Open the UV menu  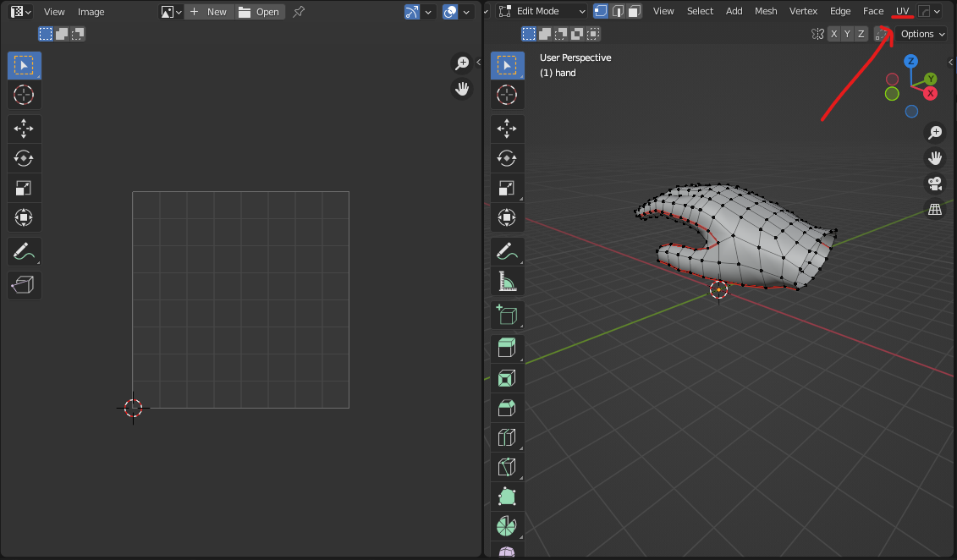[903, 11]
